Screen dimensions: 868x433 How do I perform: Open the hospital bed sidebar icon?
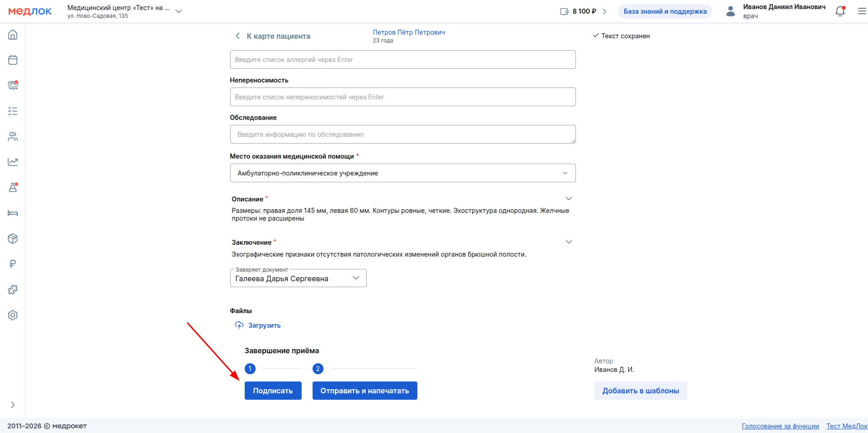pos(13,213)
